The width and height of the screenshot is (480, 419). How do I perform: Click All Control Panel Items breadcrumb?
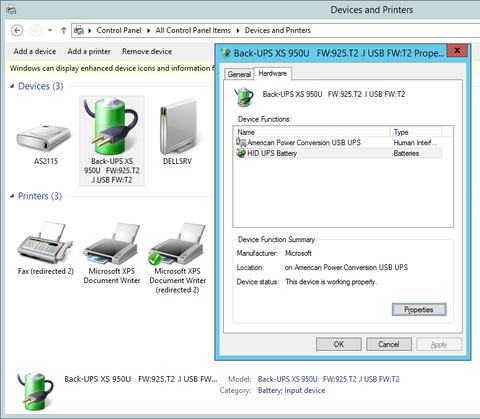(x=193, y=30)
